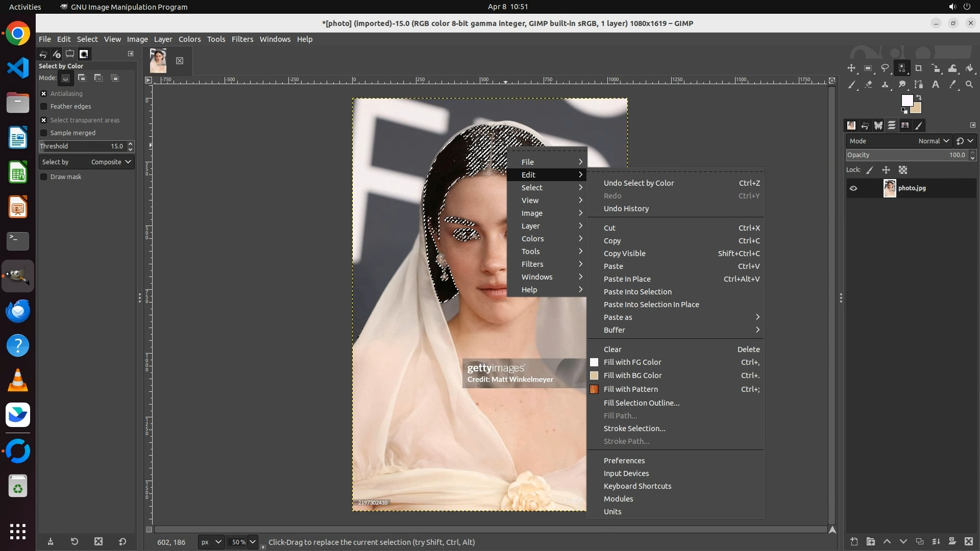Click Stroke Selection menu entry
The image size is (980, 551).
634,429
